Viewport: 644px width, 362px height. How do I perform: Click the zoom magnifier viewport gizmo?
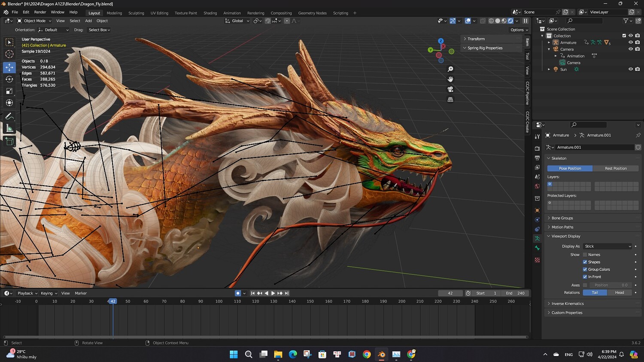pyautogui.click(x=450, y=69)
